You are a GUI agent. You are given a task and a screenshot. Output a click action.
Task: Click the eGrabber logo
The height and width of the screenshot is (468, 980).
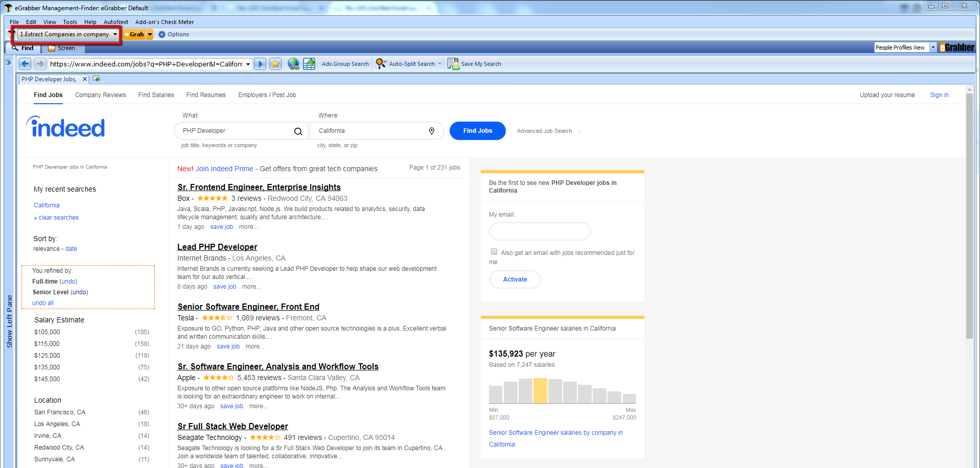tap(957, 48)
